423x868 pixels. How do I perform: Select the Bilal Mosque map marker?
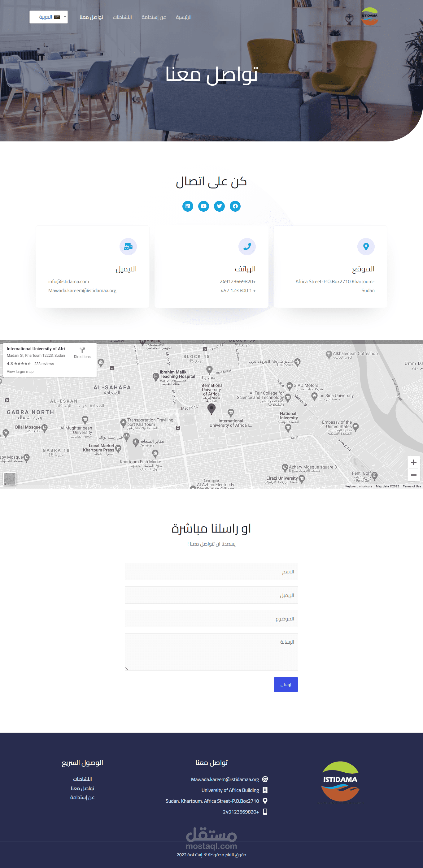[x=45, y=428]
